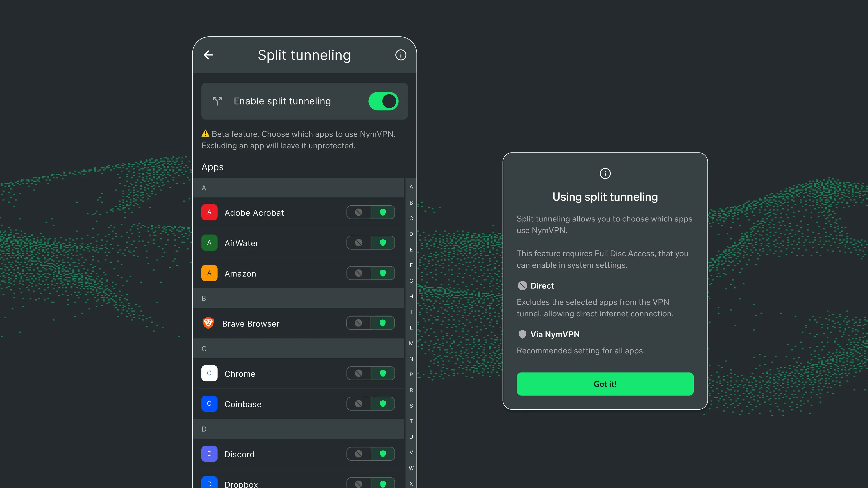Image resolution: width=868 pixels, height=488 pixels.
Task: Click the split tunneling arrows icon
Action: [217, 101]
